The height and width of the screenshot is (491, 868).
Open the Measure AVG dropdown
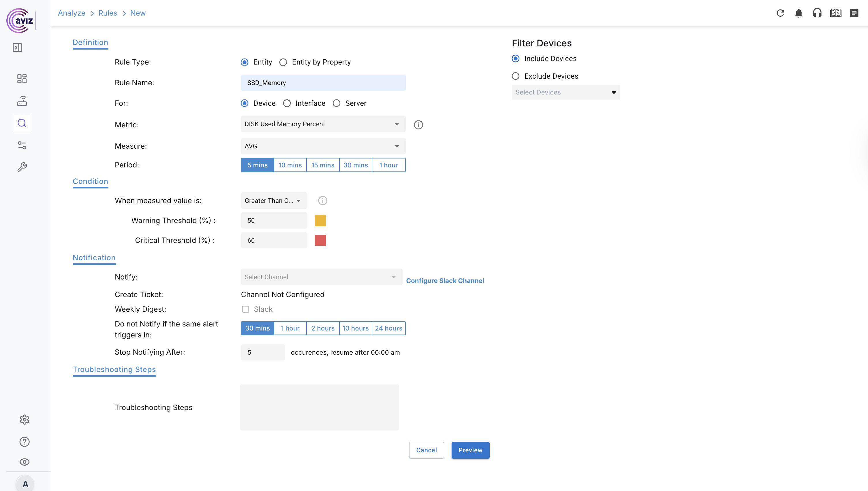(x=323, y=146)
